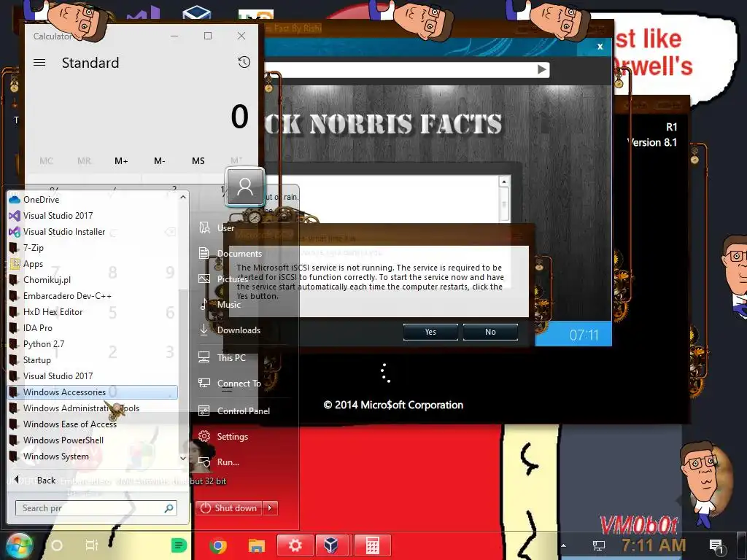Expand the Windows Accessories folder

pyautogui.click(x=93, y=392)
